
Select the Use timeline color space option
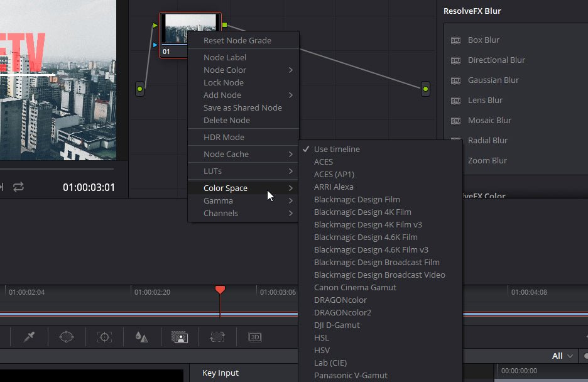(x=380, y=149)
